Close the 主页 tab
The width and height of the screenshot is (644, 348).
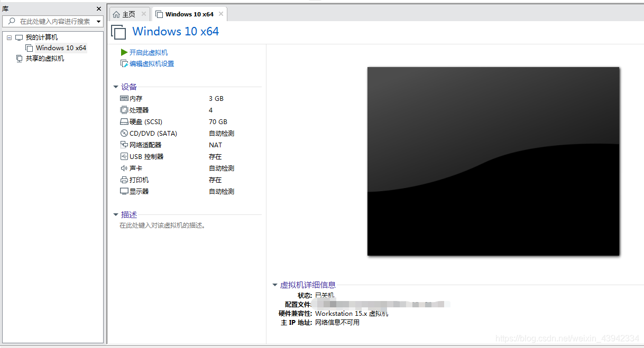[144, 14]
